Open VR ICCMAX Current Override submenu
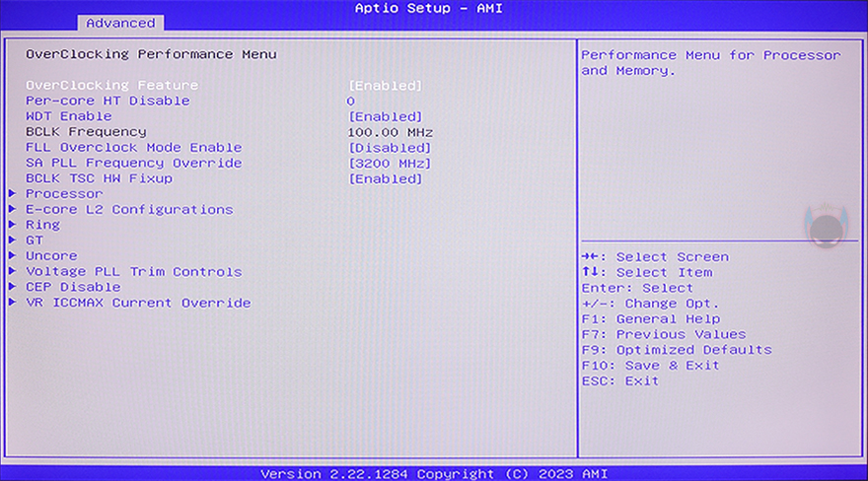868x481 pixels. tap(138, 303)
